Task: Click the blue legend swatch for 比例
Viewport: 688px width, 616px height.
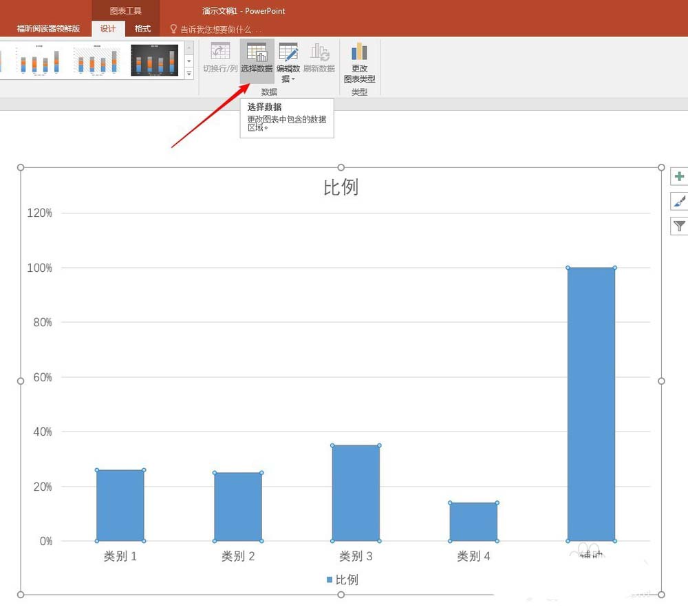Action: click(330, 580)
